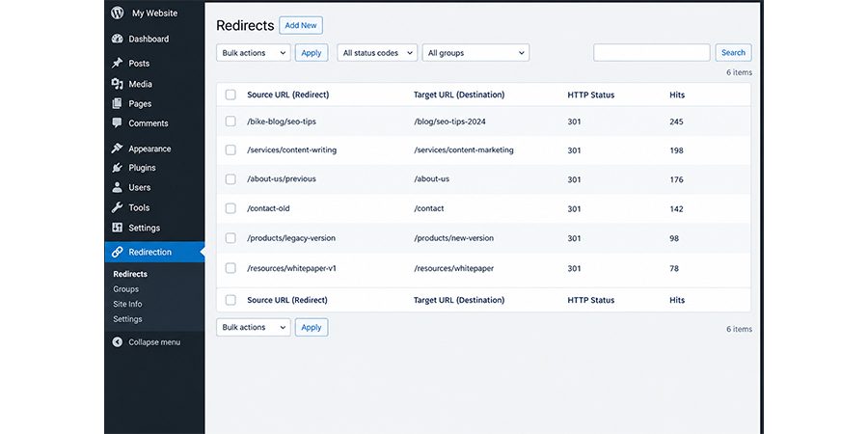
Task: Click the Pages icon in sidebar
Action: coord(117,103)
